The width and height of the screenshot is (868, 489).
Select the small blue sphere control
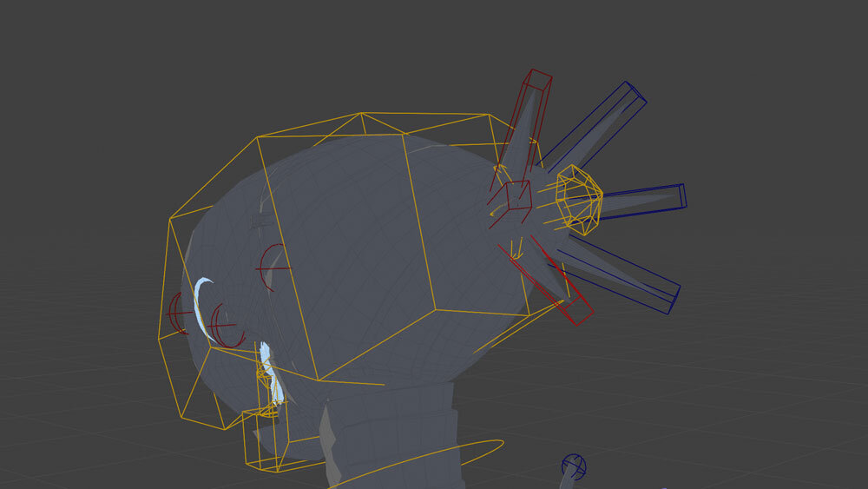[x=574, y=466]
